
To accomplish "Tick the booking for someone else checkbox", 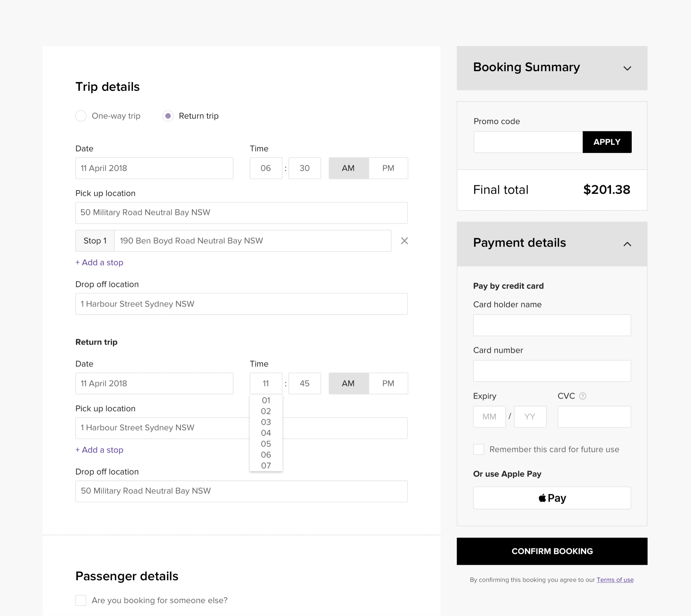I will [81, 600].
